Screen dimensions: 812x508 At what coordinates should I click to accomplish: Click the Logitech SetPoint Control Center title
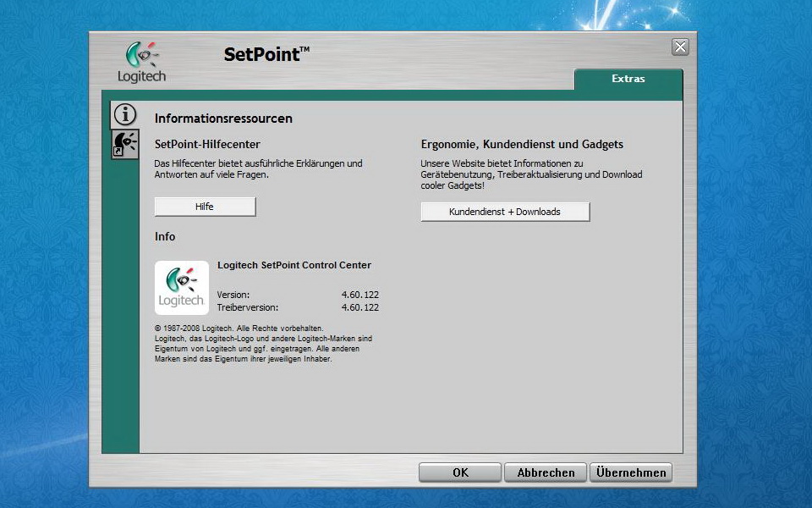[294, 265]
